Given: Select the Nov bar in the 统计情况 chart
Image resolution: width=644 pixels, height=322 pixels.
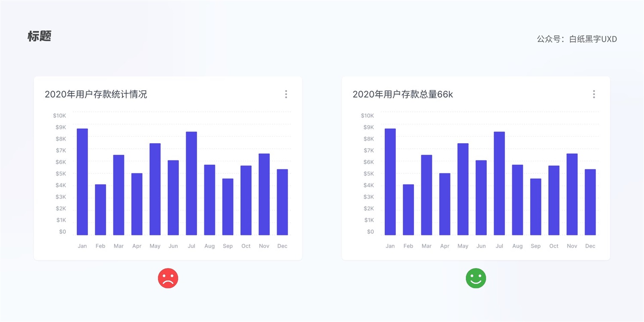Looking at the screenshot, I should click(x=264, y=194).
